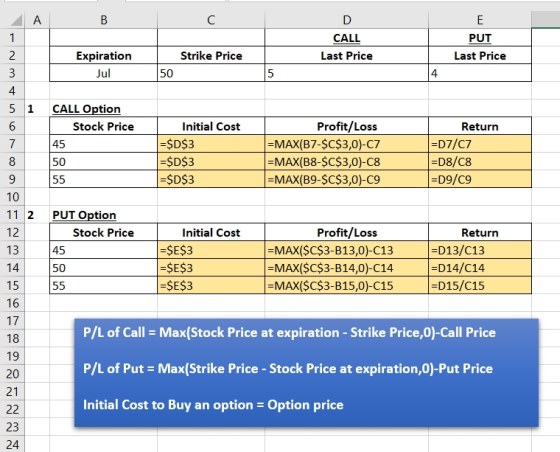Select formula =MAX($C$3-B13,0)-C13

(x=347, y=250)
